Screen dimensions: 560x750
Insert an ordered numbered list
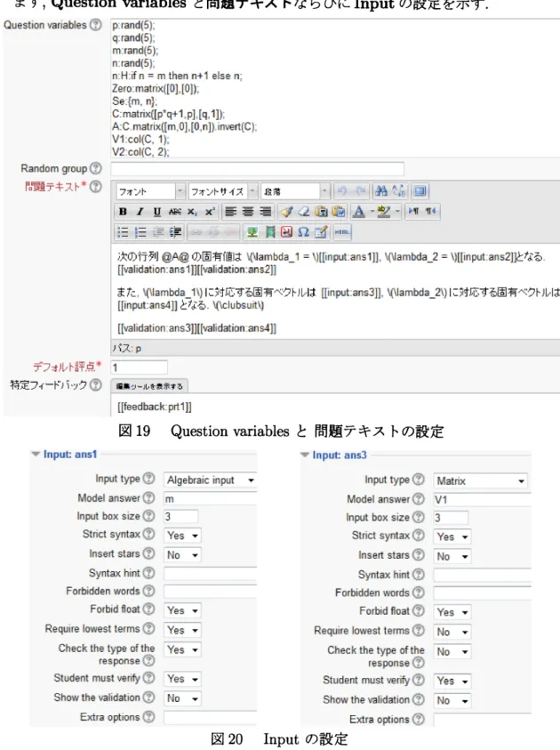point(140,232)
